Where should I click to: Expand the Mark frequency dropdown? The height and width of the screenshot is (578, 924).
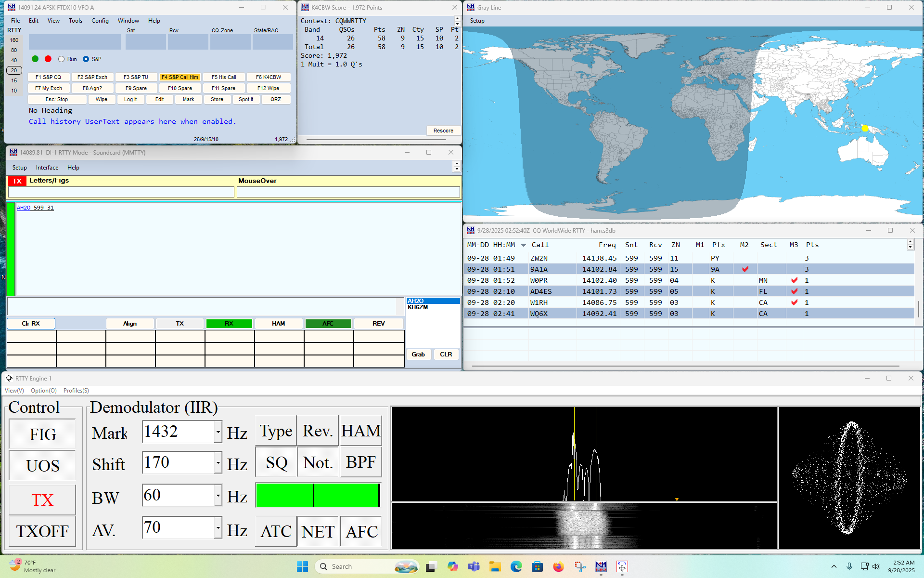click(x=218, y=432)
